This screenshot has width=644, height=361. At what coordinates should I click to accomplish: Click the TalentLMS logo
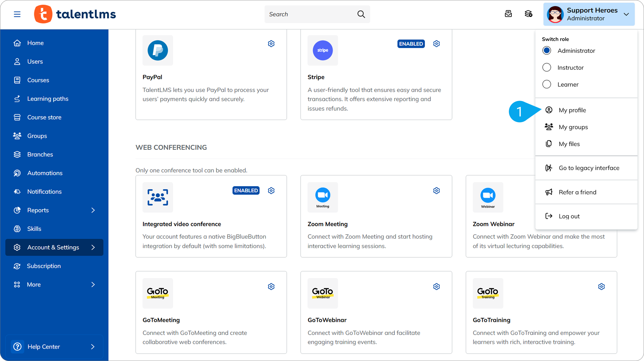coord(75,14)
